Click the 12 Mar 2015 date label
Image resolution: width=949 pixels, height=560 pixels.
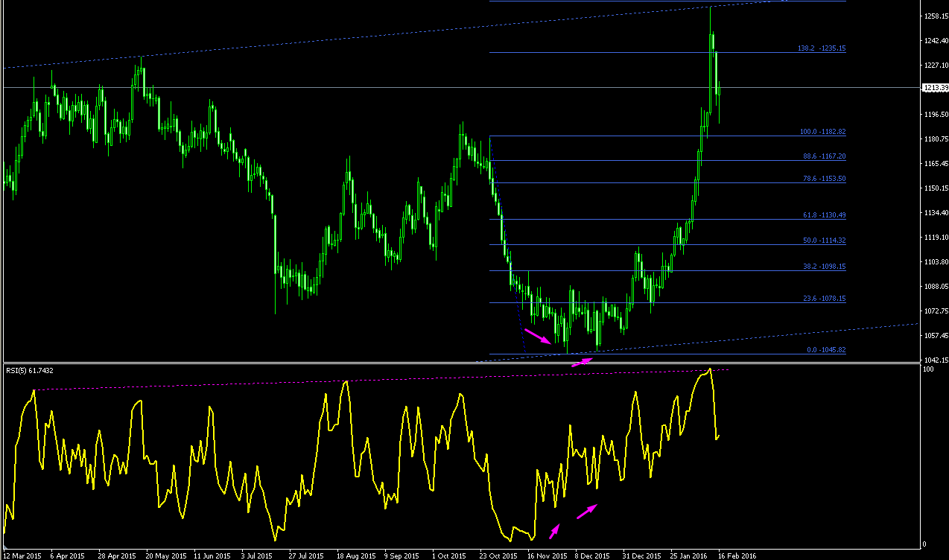pos(22,556)
